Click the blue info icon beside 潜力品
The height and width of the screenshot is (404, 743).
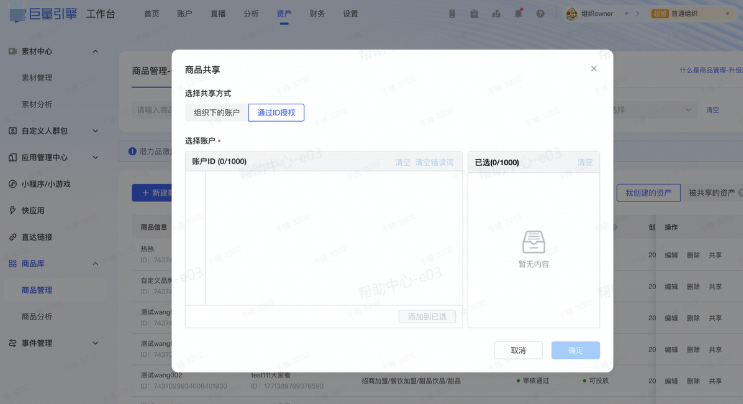pos(132,151)
